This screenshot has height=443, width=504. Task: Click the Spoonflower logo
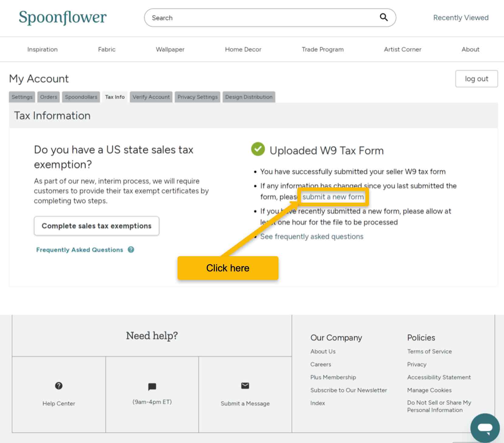(x=63, y=17)
